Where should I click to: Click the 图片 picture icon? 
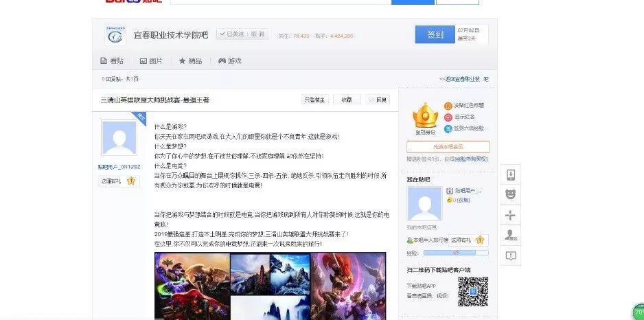(x=143, y=61)
